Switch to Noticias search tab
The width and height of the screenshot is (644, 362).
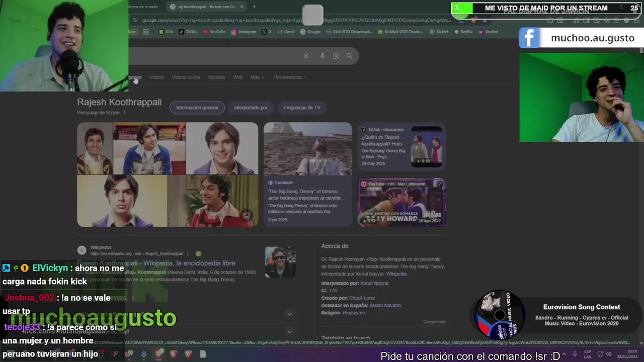216,77
